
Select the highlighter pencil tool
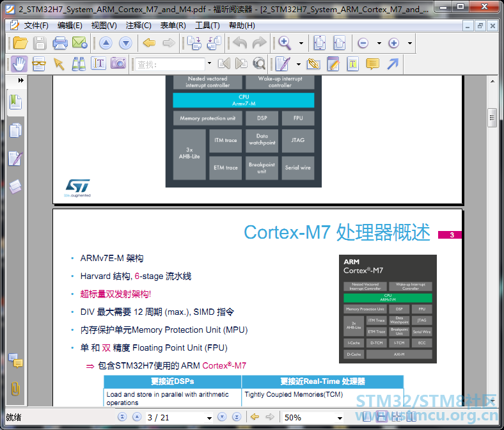(333, 64)
